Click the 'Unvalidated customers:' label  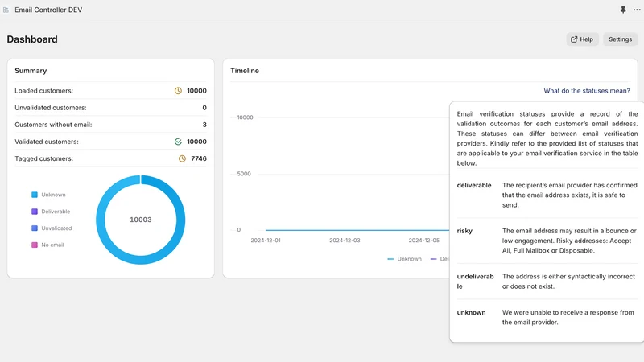click(x=51, y=108)
